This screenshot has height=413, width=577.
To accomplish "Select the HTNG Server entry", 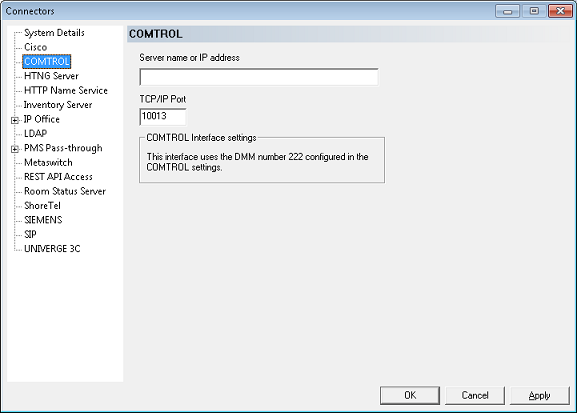I will 51,76.
